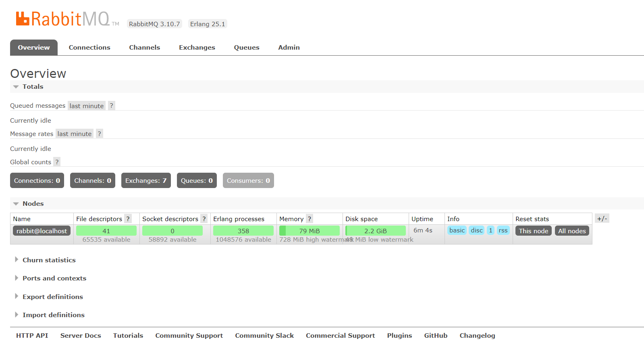Image resolution: width=644 pixels, height=345 pixels.
Task: Reset stats for All nodes
Action: (x=572, y=231)
